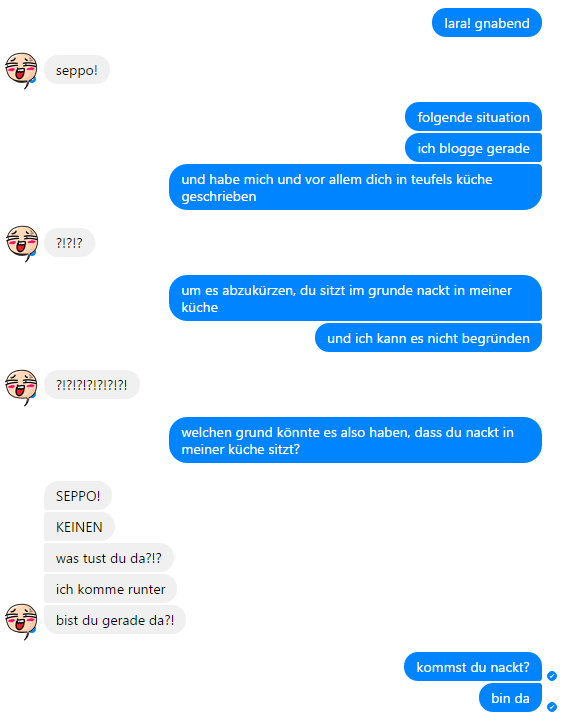This screenshot has height=723, width=569.
Task: Select the 'welchen grund könnte es' message
Action: click(355, 440)
